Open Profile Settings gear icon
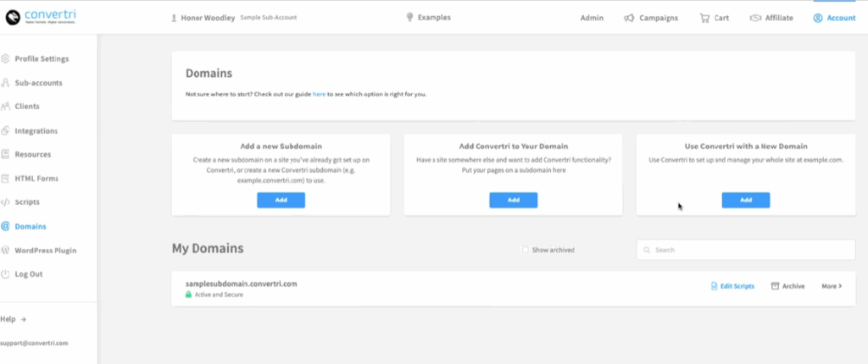Screen dimensions: 868x364 6,59
